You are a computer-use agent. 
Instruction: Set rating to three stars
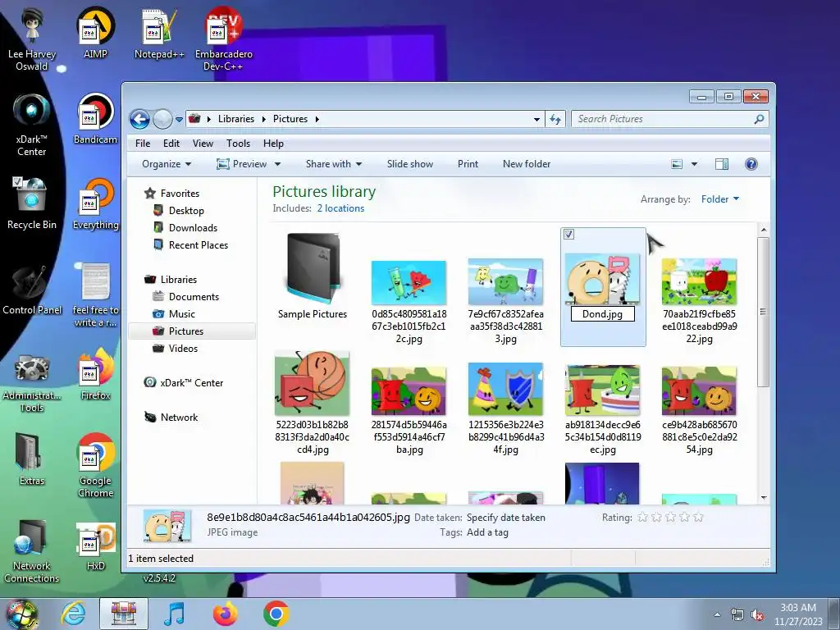point(670,517)
